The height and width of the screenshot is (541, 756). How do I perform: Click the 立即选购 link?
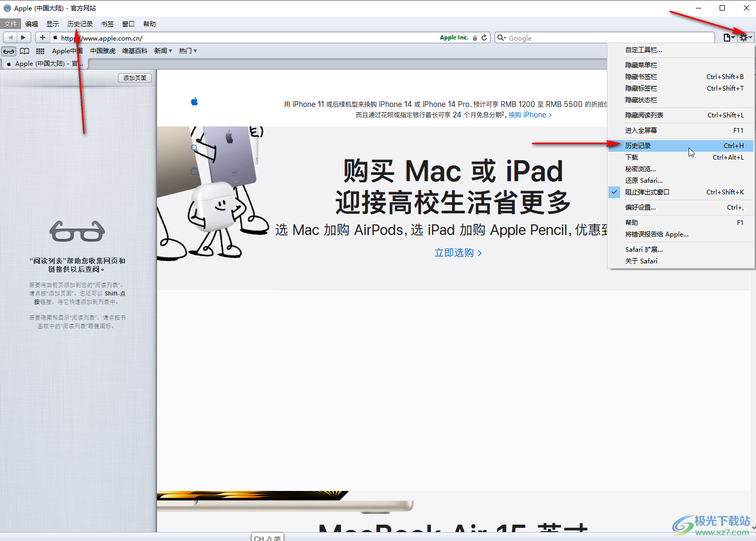[458, 253]
